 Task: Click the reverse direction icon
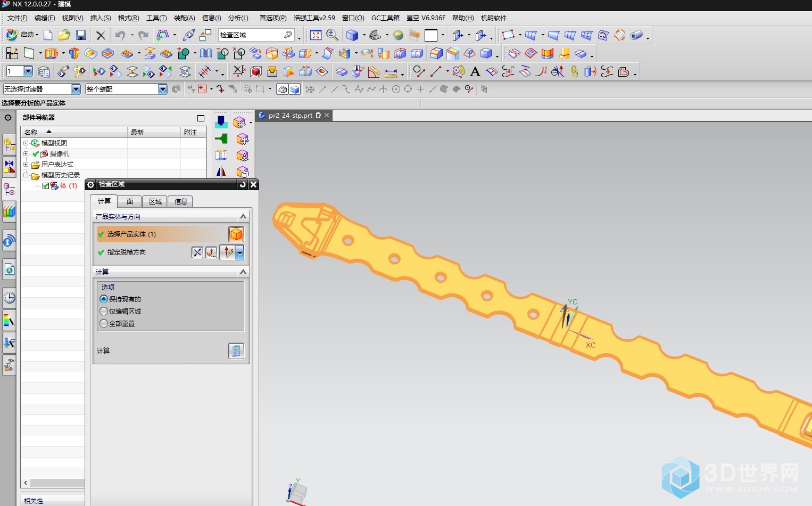(197, 252)
